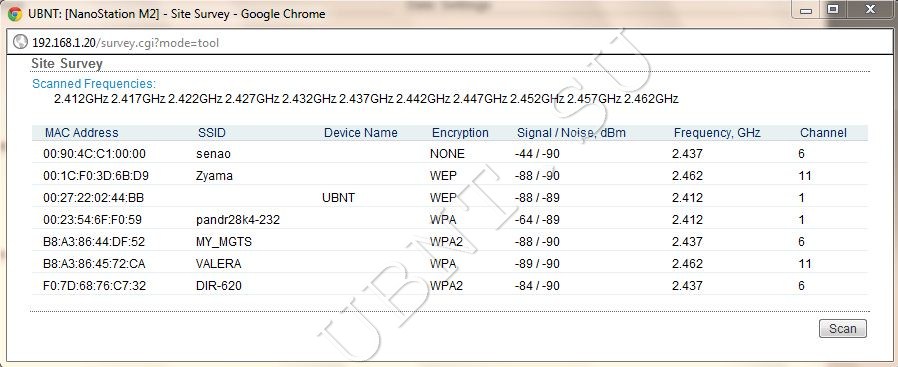Sort by Encryption column header
898x367 pixels.
tap(460, 133)
